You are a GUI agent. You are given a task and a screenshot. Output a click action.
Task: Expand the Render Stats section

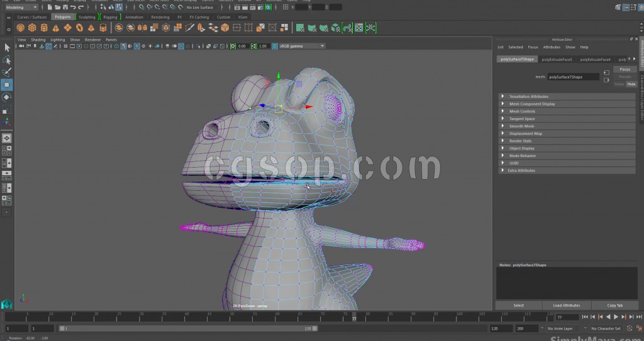click(x=567, y=141)
